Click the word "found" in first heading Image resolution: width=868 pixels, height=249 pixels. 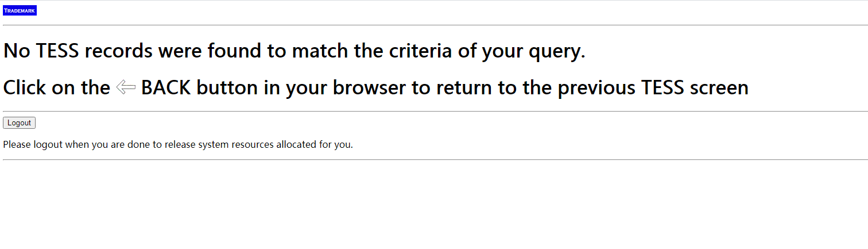click(x=234, y=51)
